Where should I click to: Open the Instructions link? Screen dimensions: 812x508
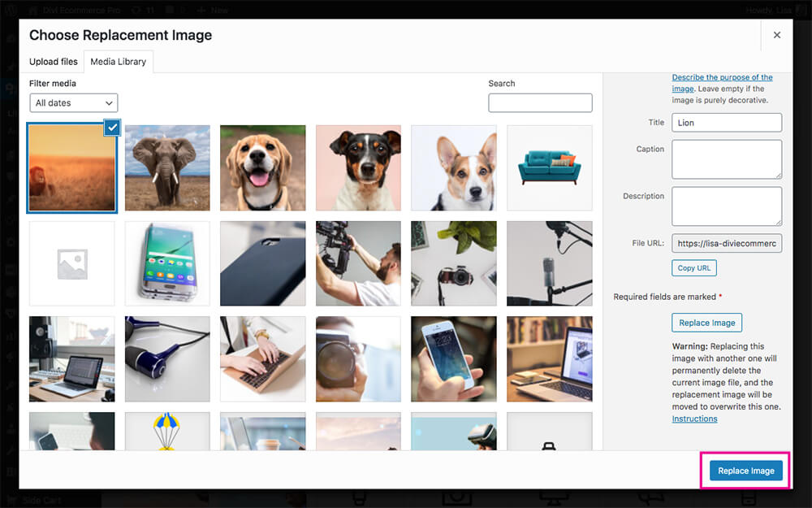coord(694,419)
